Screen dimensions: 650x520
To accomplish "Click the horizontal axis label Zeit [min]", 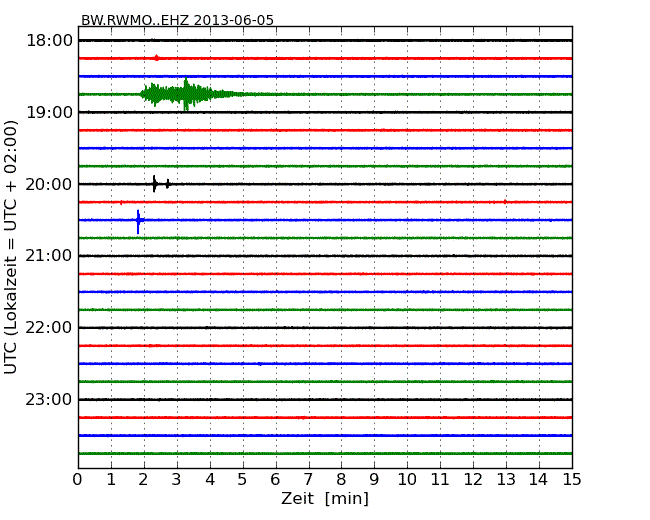I will 325,498.
